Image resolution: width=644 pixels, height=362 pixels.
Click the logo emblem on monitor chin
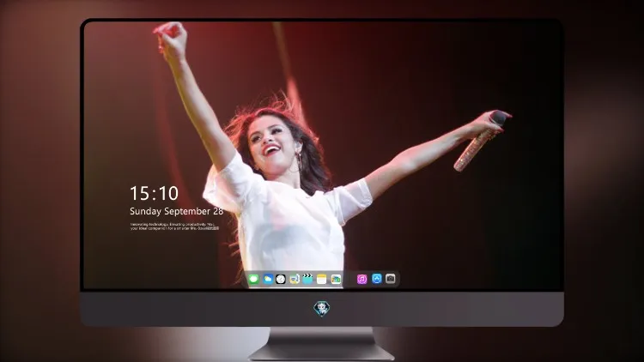click(322, 309)
